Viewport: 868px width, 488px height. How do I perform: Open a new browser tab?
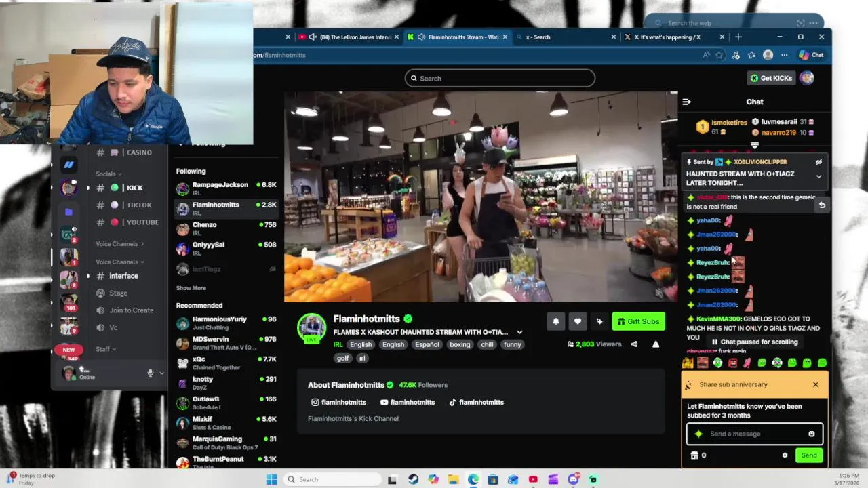(738, 37)
